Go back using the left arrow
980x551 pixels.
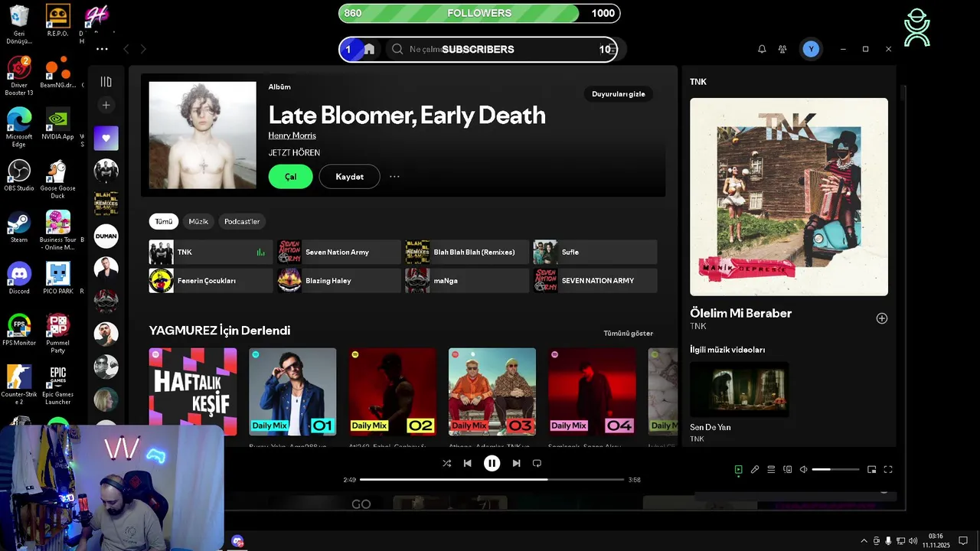pyautogui.click(x=126, y=49)
